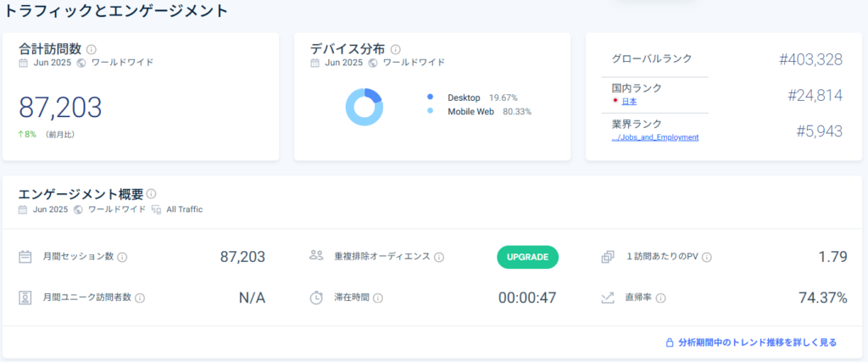Click the All Traffic device icon
Image resolution: width=868 pixels, height=362 pixels.
156,209
